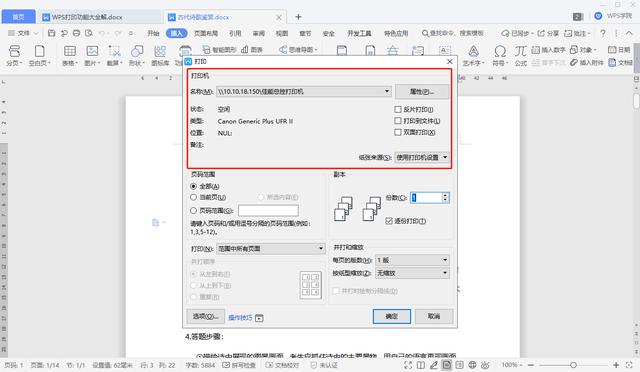
Task: Switch to the 审阅 ribbon tab
Action: (x=258, y=33)
